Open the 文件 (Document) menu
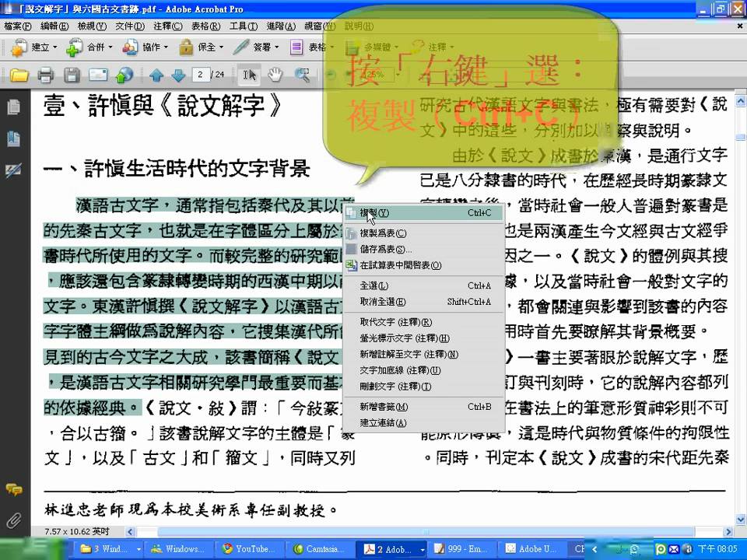Screen dimensions: 747x560 pos(130,26)
